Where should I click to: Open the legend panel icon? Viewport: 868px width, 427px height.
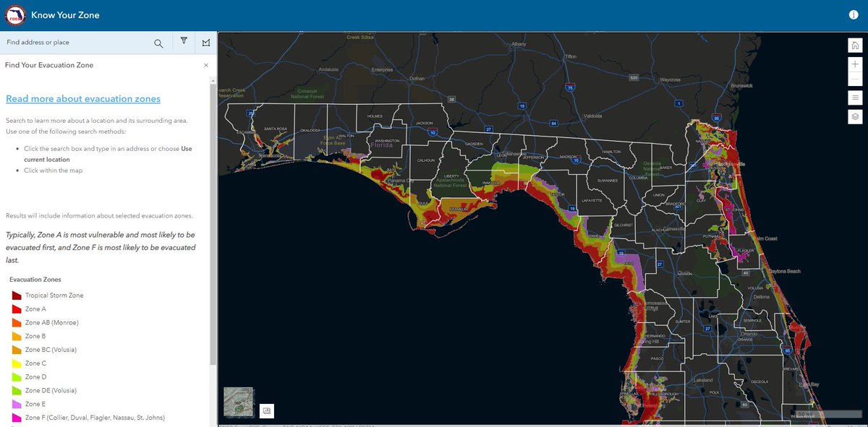click(x=855, y=98)
